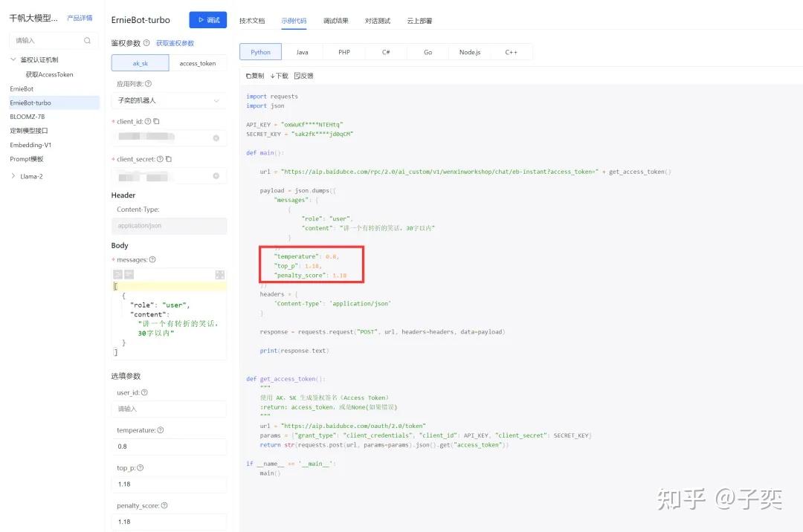Clear the client_id field with the clear icon
This screenshot has height=532, width=803.
(x=216, y=138)
